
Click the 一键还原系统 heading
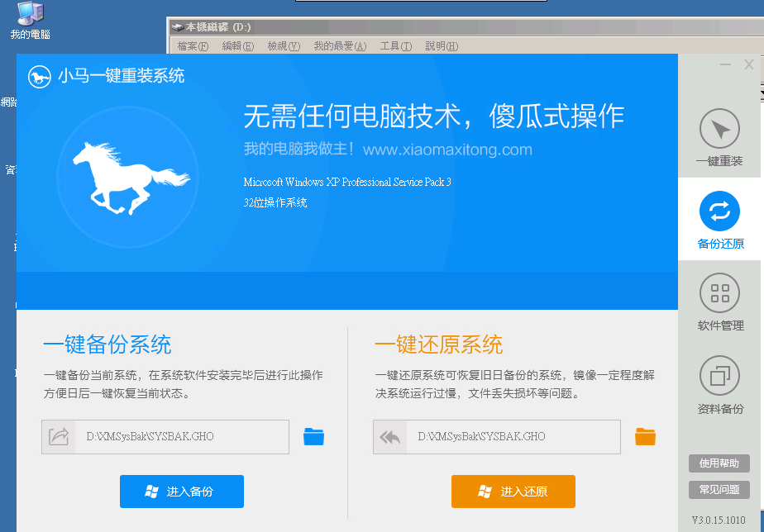point(438,344)
